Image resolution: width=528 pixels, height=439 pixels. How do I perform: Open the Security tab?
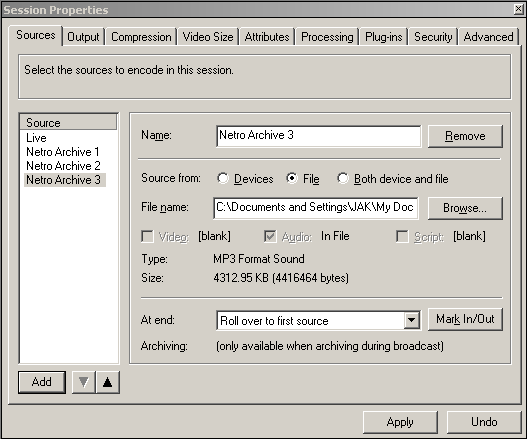click(433, 37)
